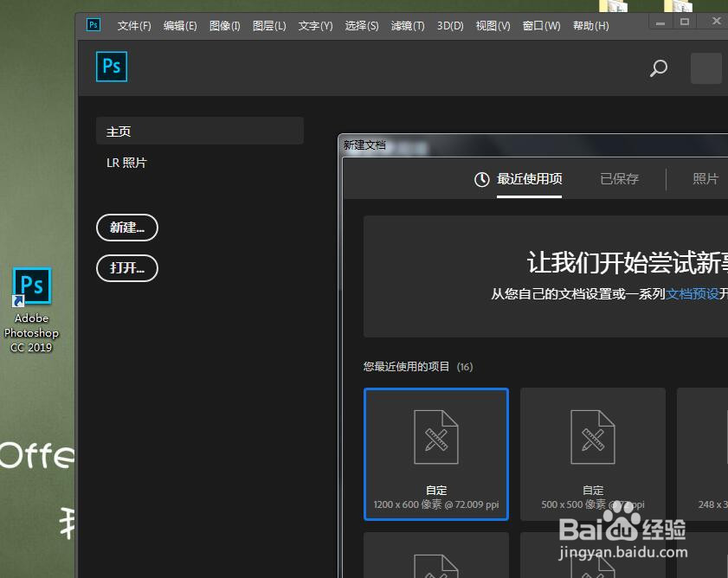Image resolution: width=728 pixels, height=578 pixels.
Task: Click the search magnifier icon
Action: pos(658,68)
